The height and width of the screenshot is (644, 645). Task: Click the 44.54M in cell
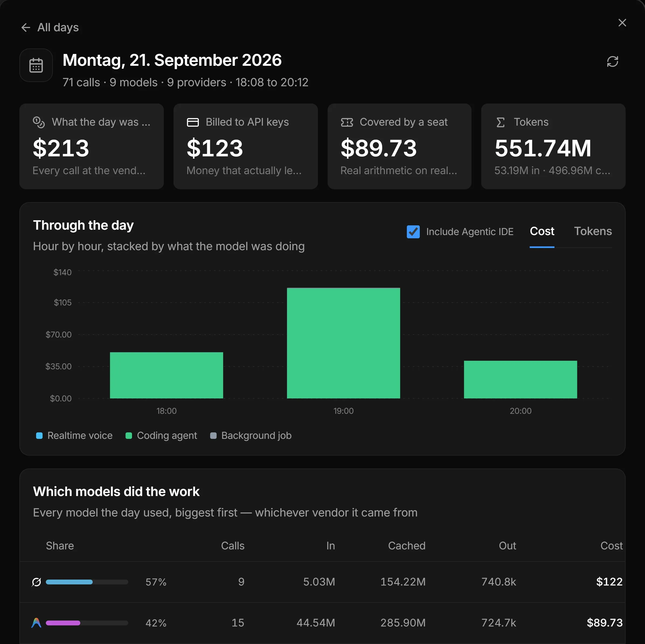point(316,623)
